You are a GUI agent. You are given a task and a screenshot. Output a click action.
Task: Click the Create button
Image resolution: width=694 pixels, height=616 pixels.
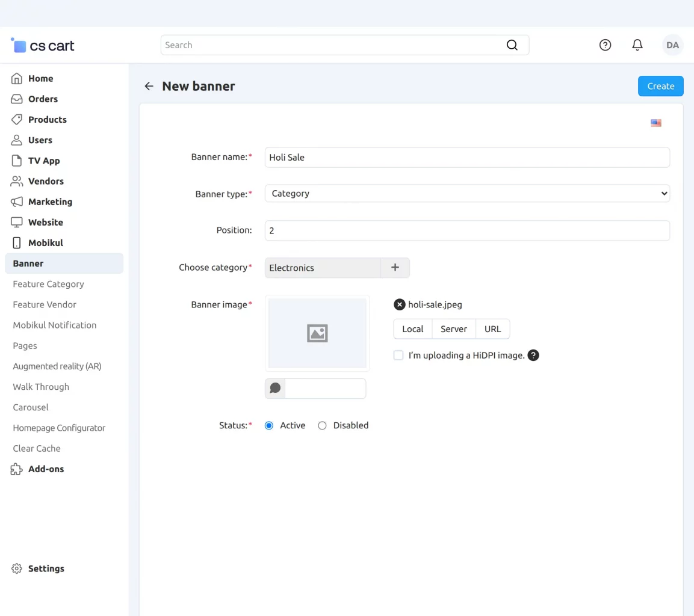point(660,86)
